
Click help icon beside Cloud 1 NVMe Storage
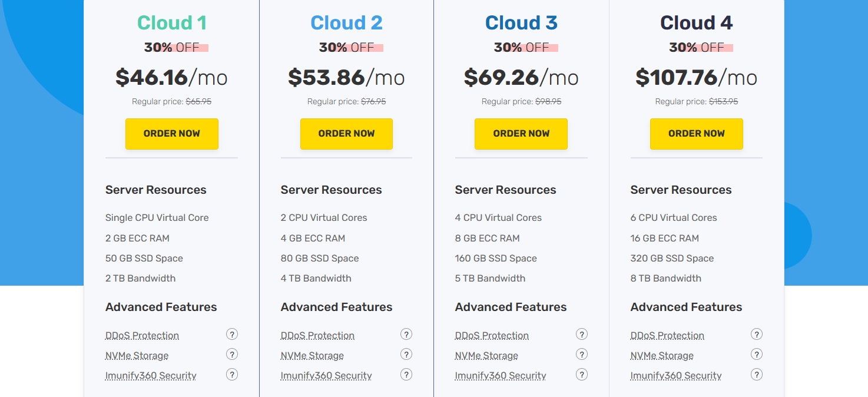point(232,355)
